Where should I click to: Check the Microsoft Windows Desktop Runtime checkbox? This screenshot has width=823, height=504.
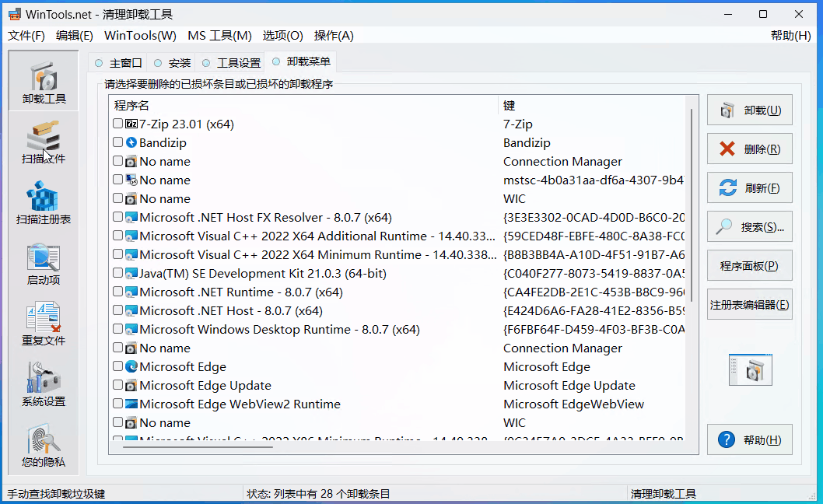tap(117, 329)
